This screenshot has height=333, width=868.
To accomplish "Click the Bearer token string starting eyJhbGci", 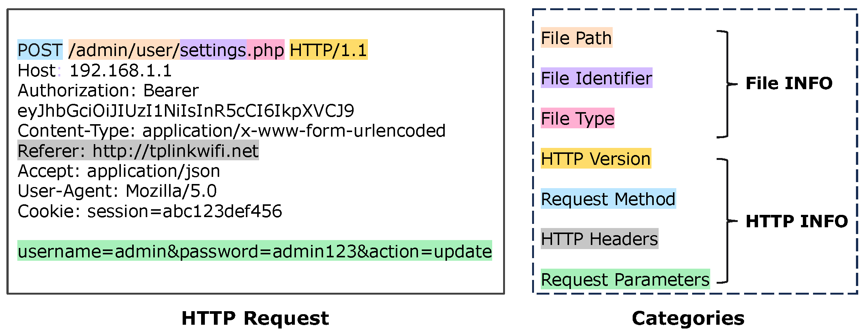I will (186, 111).
